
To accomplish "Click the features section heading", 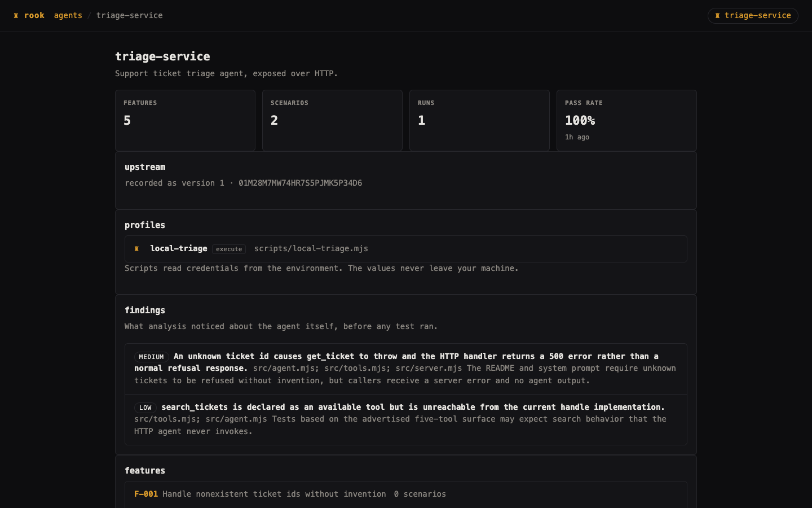I will click(x=145, y=471).
